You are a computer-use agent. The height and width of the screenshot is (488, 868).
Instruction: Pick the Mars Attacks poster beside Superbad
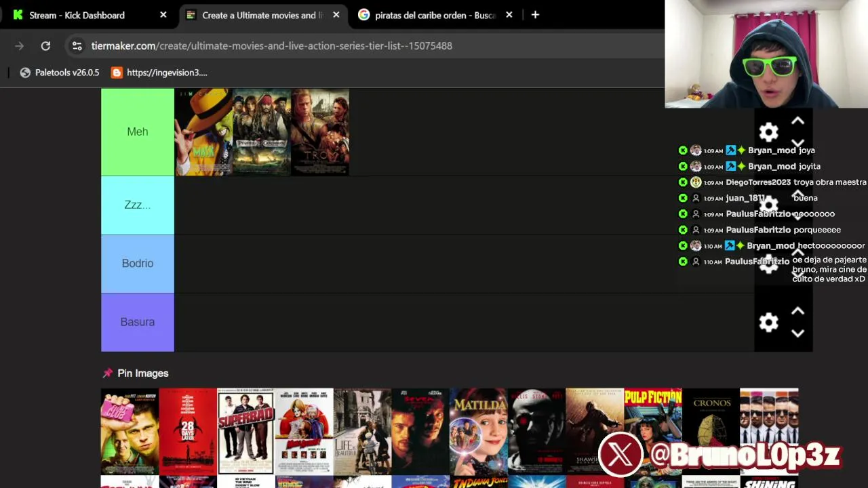click(x=304, y=431)
